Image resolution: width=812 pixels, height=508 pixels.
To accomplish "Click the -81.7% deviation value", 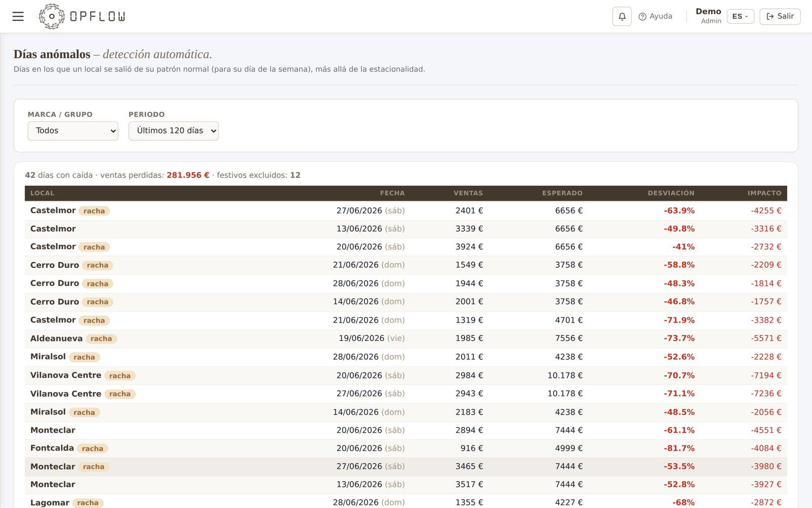I will [x=679, y=448].
